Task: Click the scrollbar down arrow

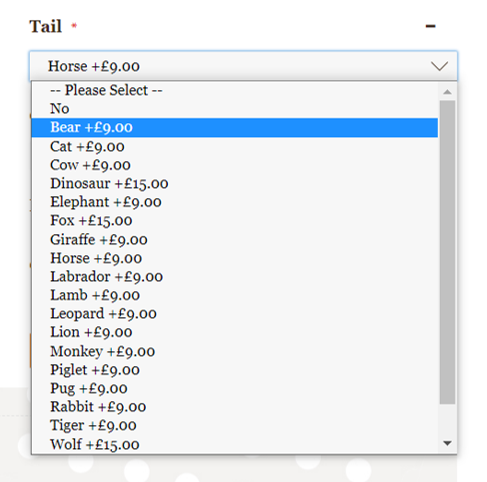Action: coord(447,443)
